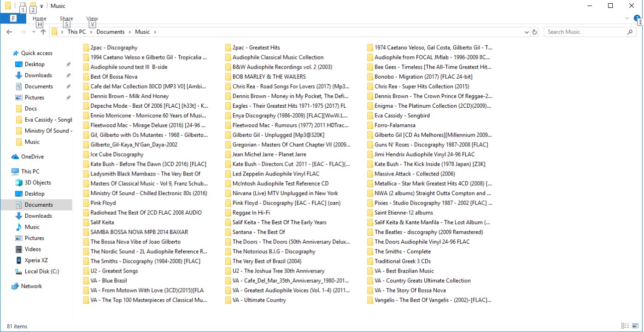Expand the chevron after Music in breadcrumb

pyautogui.click(x=155, y=32)
